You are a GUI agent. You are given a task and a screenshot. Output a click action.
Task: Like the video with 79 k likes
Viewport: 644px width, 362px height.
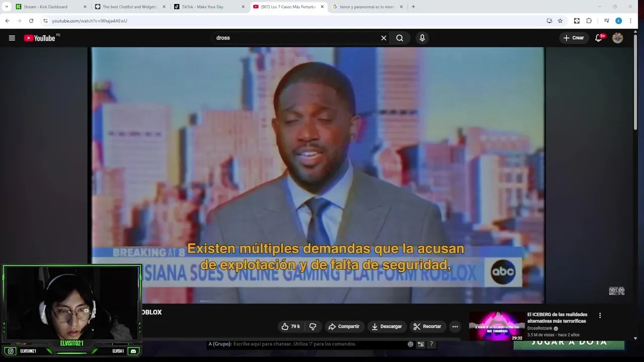click(x=290, y=326)
